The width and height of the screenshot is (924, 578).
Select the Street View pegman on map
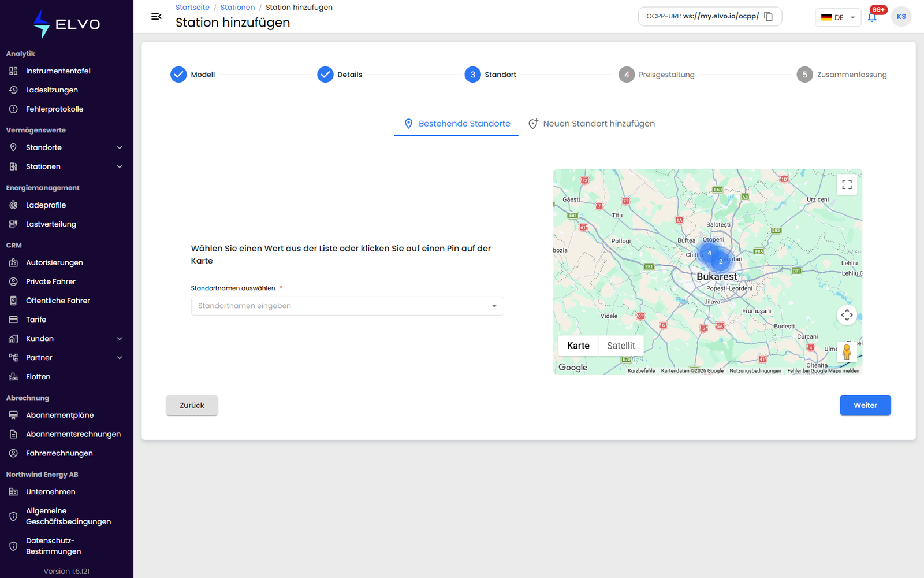point(847,351)
